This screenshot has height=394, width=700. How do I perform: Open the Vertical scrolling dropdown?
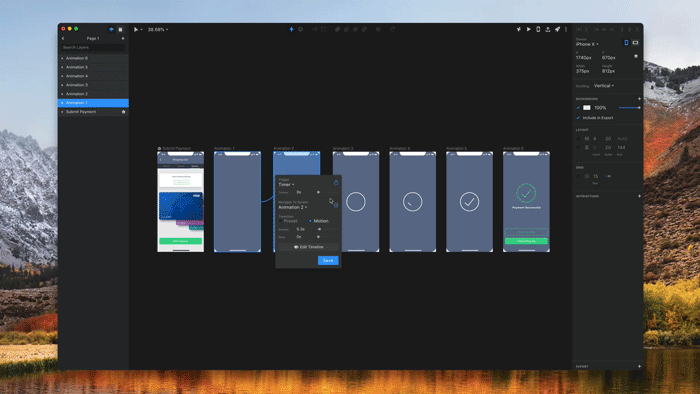click(x=604, y=86)
